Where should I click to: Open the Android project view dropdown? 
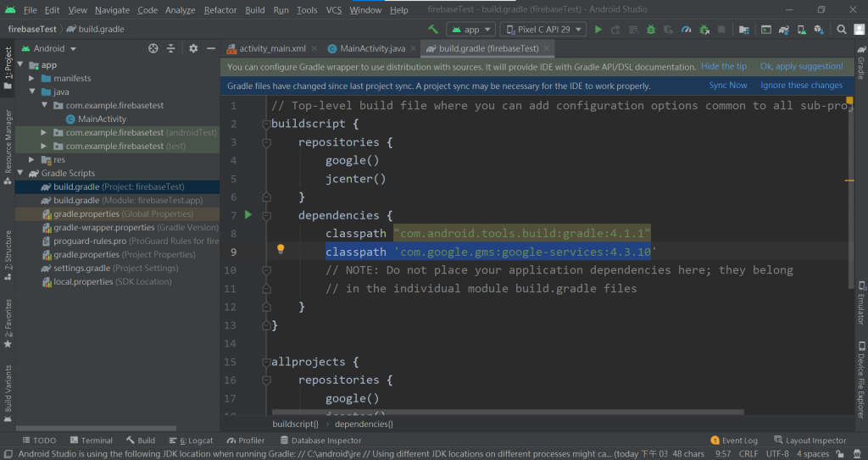(x=49, y=49)
